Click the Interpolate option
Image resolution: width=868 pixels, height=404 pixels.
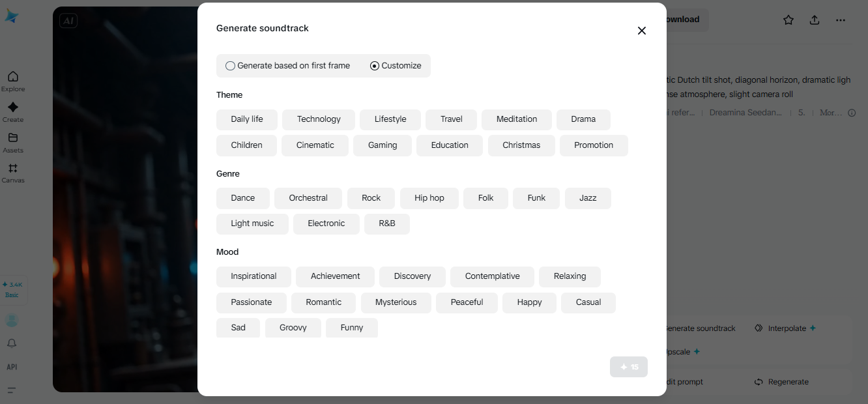pos(785,328)
